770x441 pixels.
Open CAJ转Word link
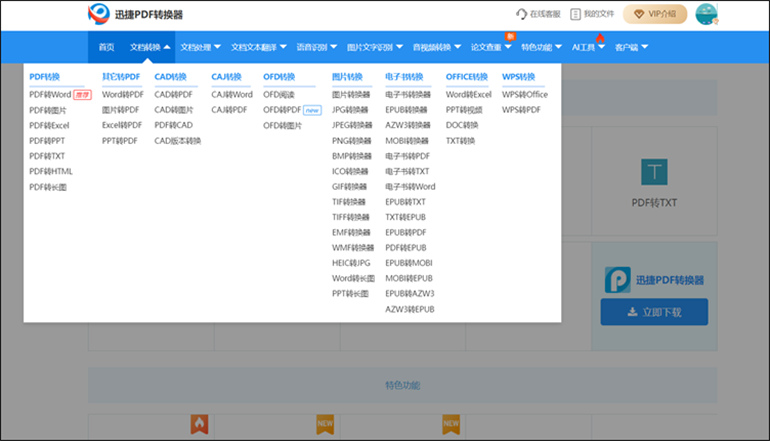click(232, 94)
